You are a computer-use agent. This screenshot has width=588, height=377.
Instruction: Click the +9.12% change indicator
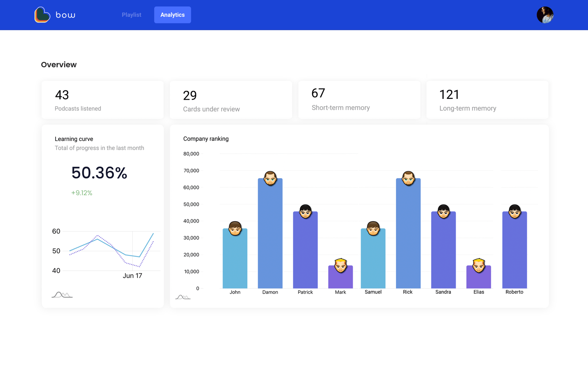point(82,193)
